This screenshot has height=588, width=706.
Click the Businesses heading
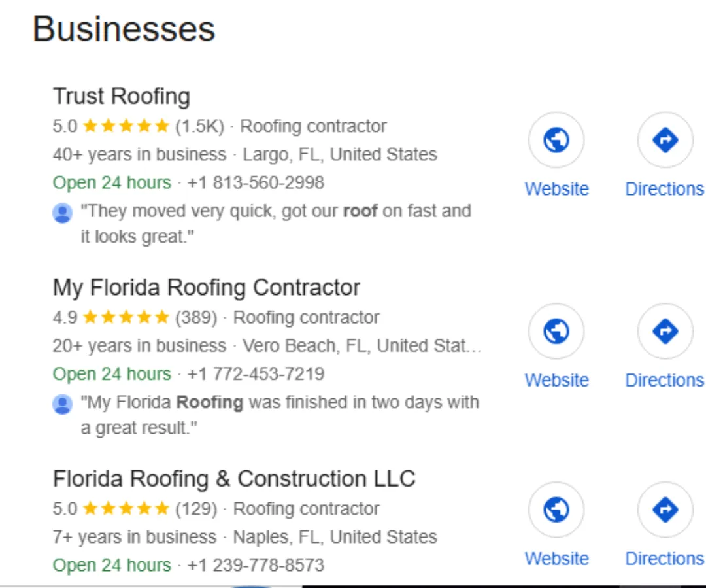[x=124, y=29]
